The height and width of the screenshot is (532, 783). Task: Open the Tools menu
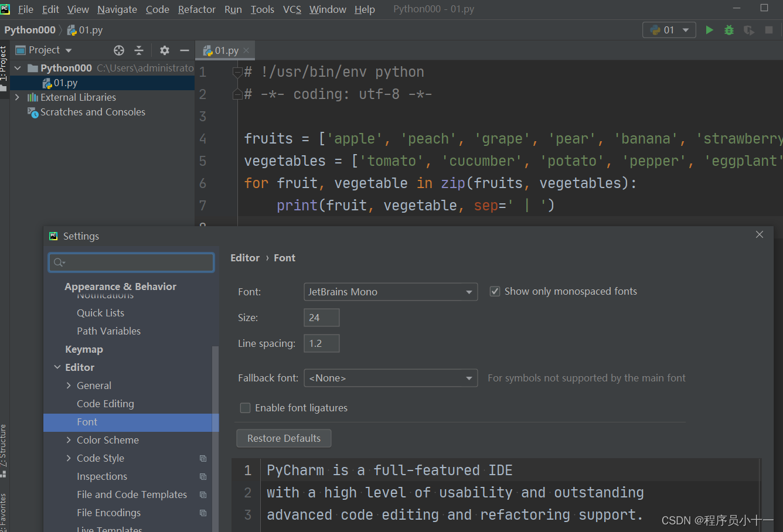(x=263, y=9)
